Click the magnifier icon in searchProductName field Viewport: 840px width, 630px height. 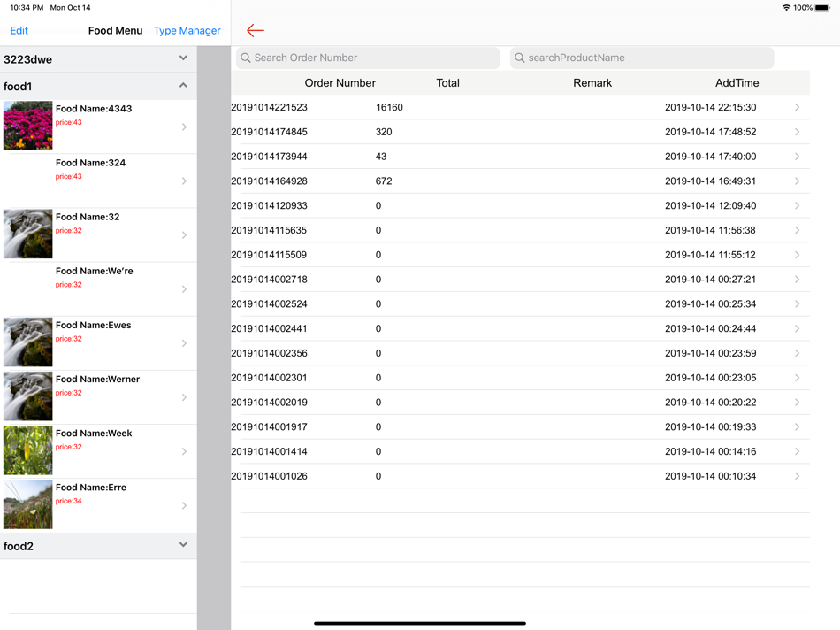(520, 58)
